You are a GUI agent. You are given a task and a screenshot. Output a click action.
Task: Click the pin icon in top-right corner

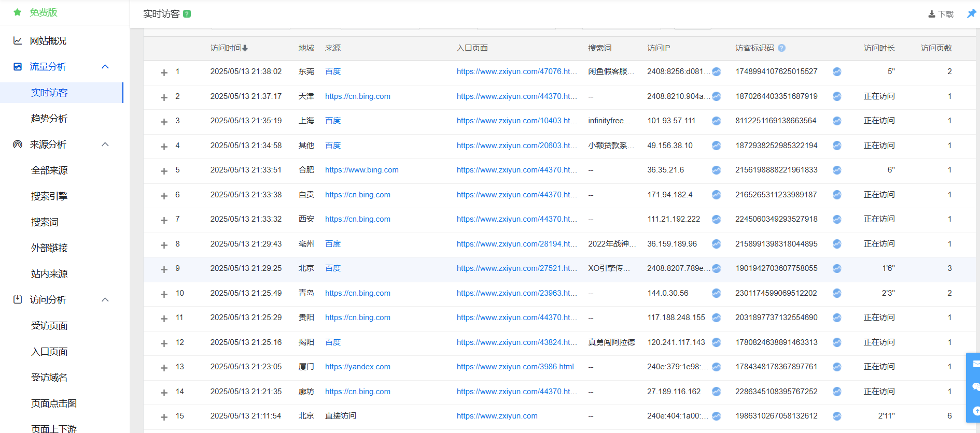(971, 14)
